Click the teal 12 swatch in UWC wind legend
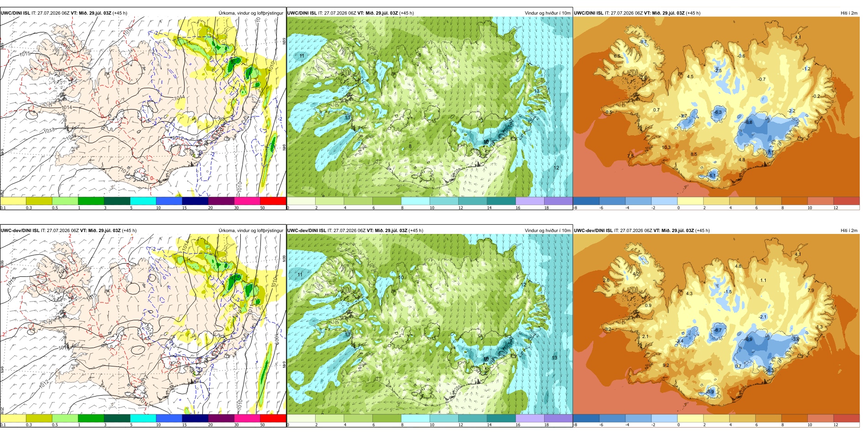 click(x=472, y=201)
